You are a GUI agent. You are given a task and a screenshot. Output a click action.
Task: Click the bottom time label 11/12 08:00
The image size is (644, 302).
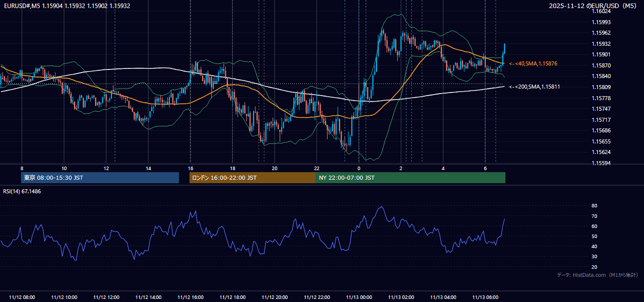[22, 297]
